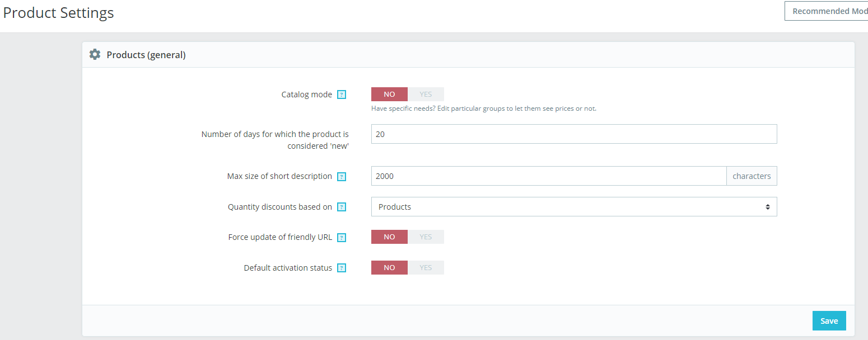Screen dimensions: 868x340
Task: Click the days considered 'new' input field
Action: coord(574,134)
